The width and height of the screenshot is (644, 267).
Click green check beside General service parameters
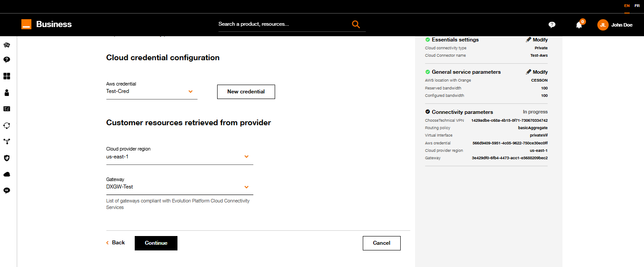pyautogui.click(x=428, y=72)
